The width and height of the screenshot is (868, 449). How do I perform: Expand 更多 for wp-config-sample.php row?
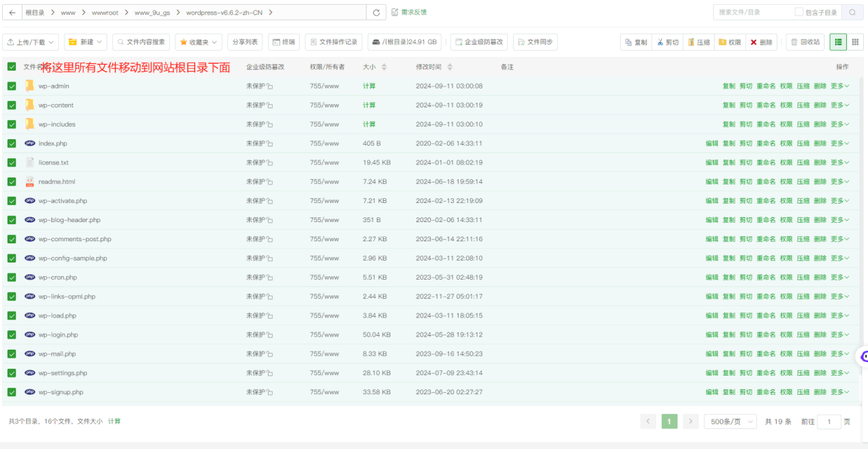pos(840,258)
